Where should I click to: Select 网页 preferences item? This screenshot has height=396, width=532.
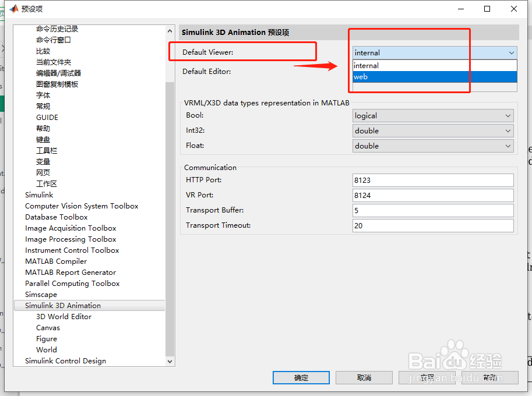click(x=43, y=173)
